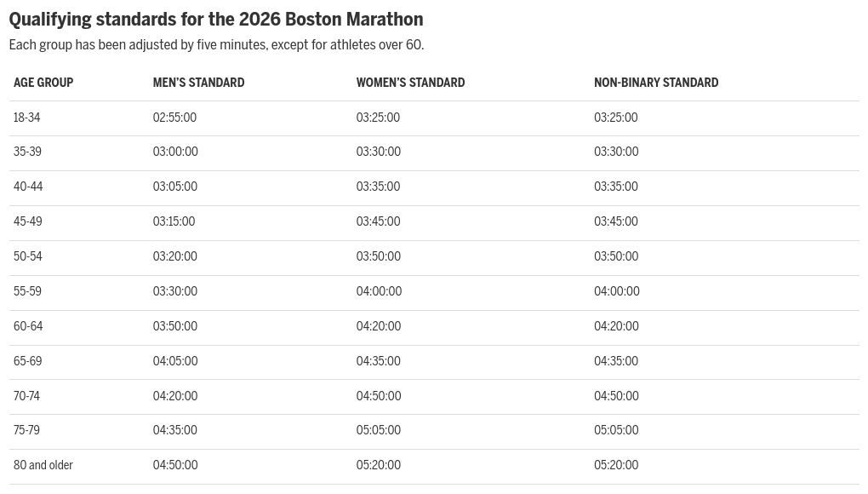Select men's 03:50:00 time for 60-64
Image resolution: width=868 pixels, height=494 pixels.
tap(175, 326)
